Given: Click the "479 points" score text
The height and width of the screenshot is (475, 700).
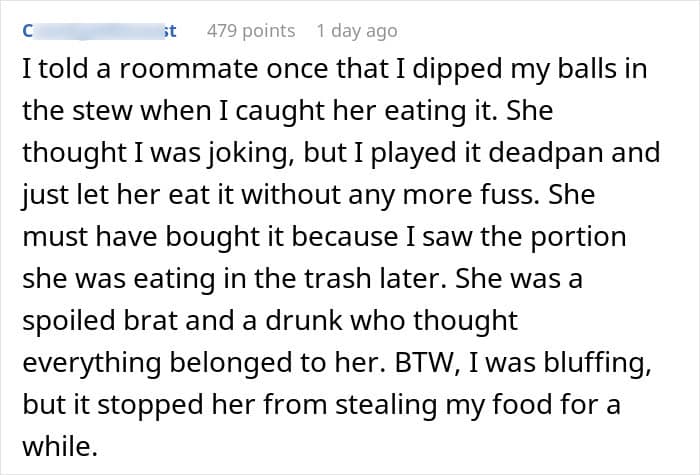Looking at the screenshot, I should click(250, 31).
